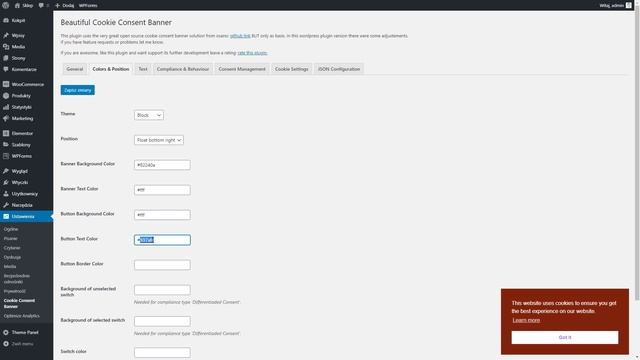Viewport: 640px width, 360px height.
Task: Open the Cookie Settings tab
Action: point(291,69)
